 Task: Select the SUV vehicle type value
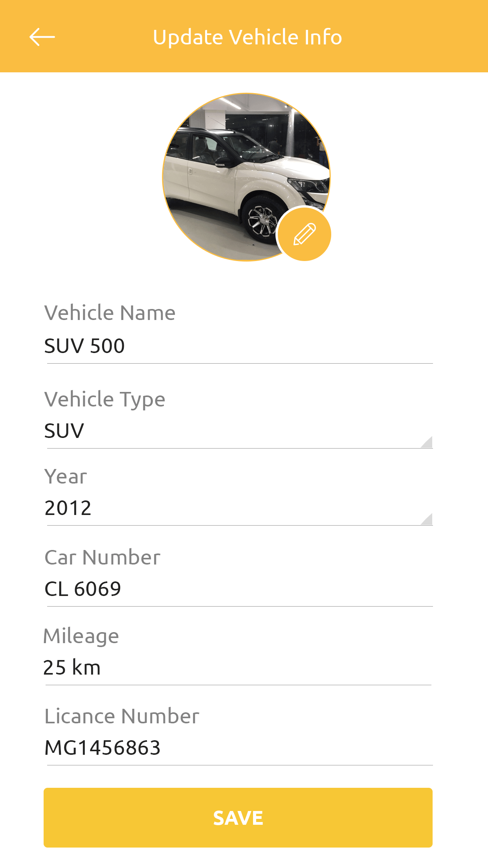64,430
